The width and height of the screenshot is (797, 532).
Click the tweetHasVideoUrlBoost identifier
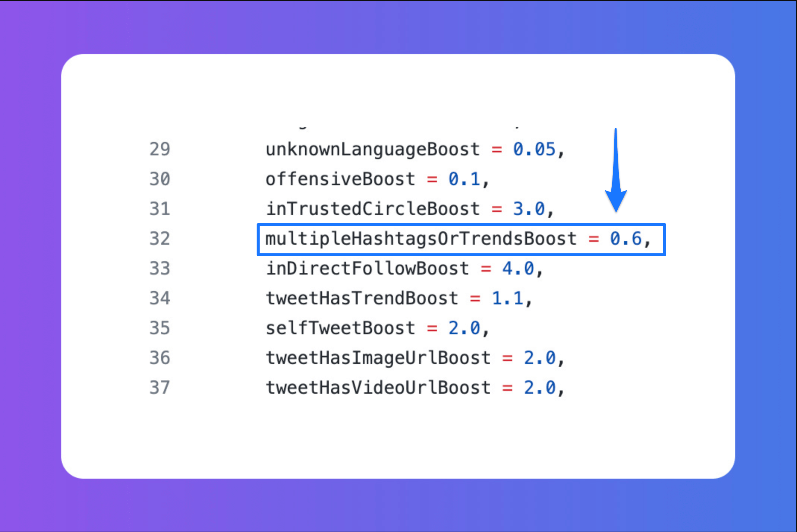click(378, 388)
